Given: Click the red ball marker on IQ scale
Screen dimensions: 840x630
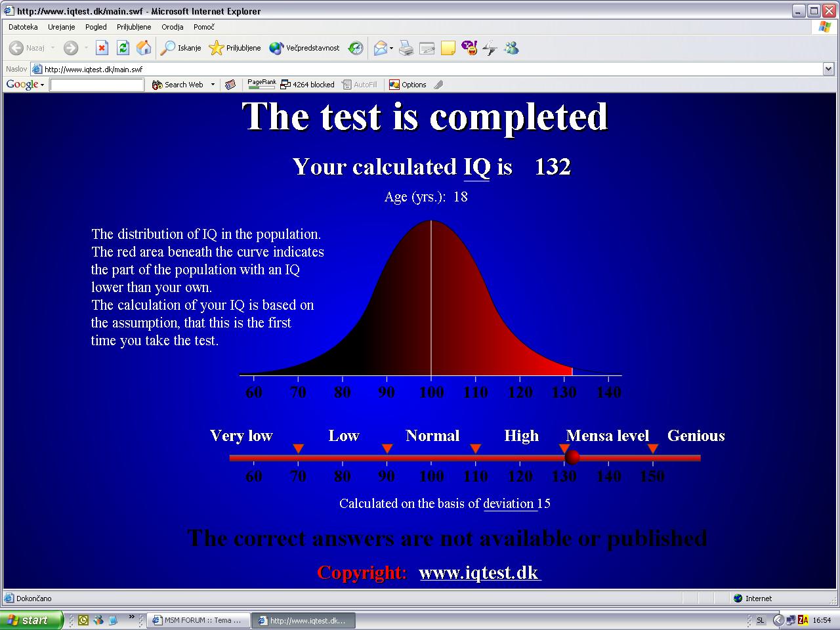Looking at the screenshot, I should point(572,457).
